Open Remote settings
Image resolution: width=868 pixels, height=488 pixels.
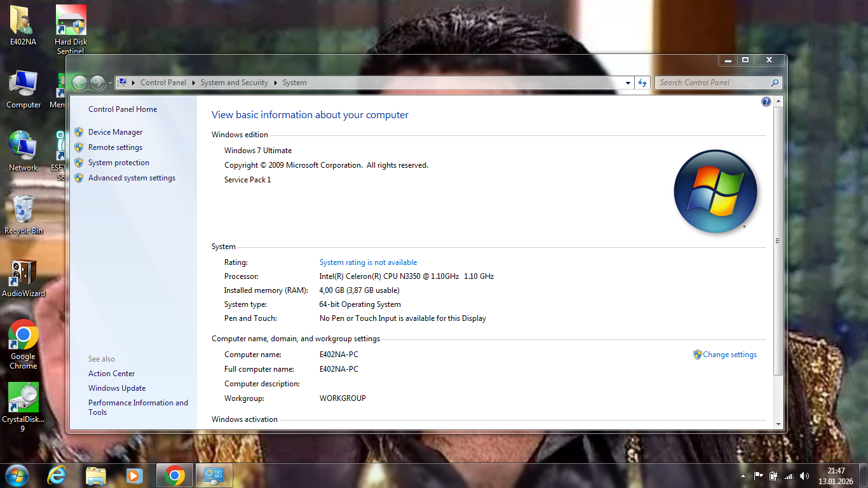pos(115,147)
